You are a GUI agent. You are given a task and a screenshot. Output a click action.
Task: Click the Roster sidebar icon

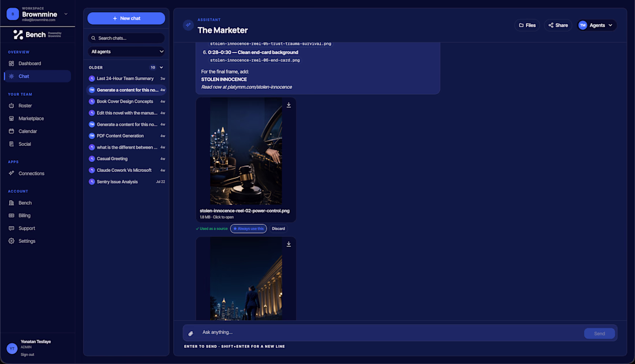click(12, 106)
